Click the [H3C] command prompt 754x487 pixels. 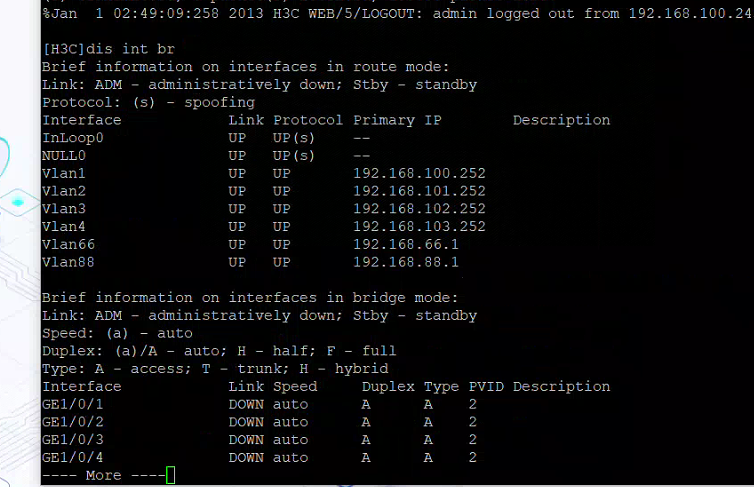[64, 48]
